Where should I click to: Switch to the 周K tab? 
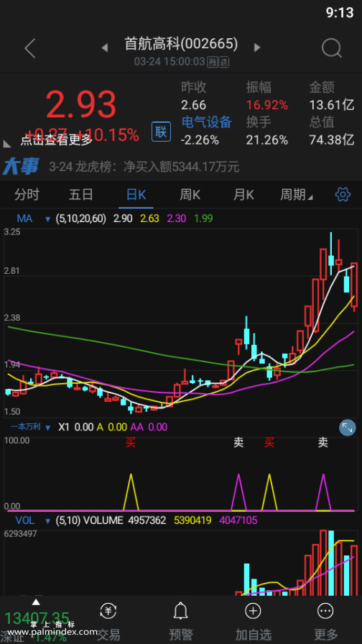(x=190, y=195)
